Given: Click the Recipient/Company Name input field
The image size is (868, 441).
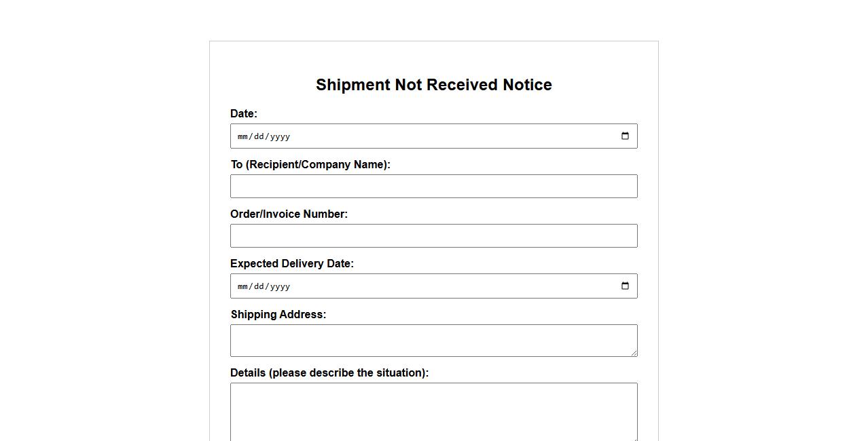Looking at the screenshot, I should (x=433, y=187).
